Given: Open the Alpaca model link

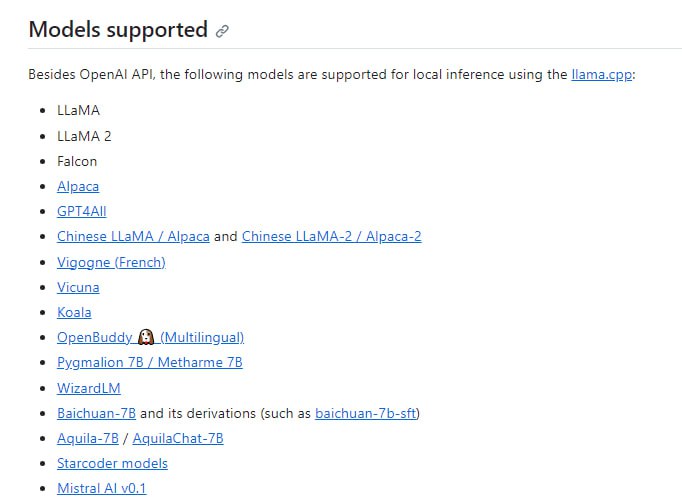Looking at the screenshot, I should tap(78, 186).
